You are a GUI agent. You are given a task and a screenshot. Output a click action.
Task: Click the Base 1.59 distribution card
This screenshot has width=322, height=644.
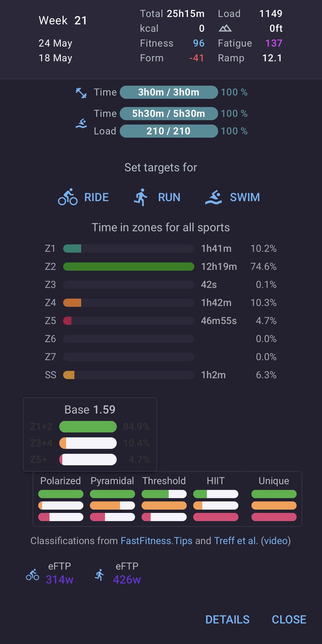click(x=90, y=434)
